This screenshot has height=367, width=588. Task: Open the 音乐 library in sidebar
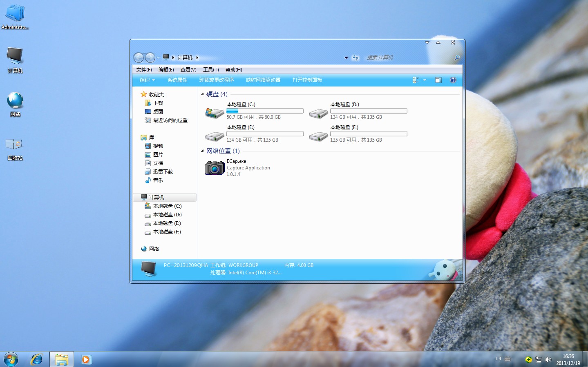point(158,180)
